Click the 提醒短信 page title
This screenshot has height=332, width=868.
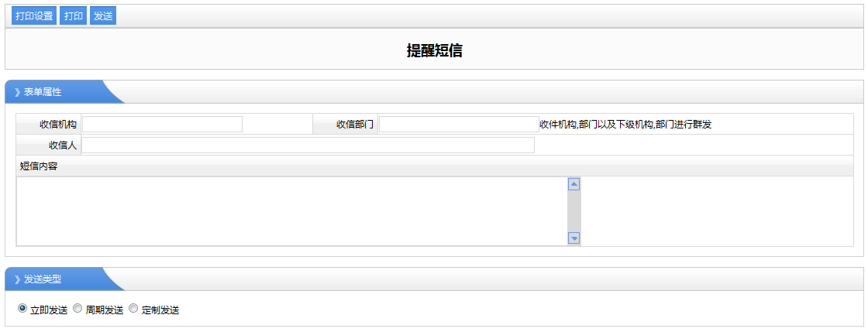click(434, 51)
